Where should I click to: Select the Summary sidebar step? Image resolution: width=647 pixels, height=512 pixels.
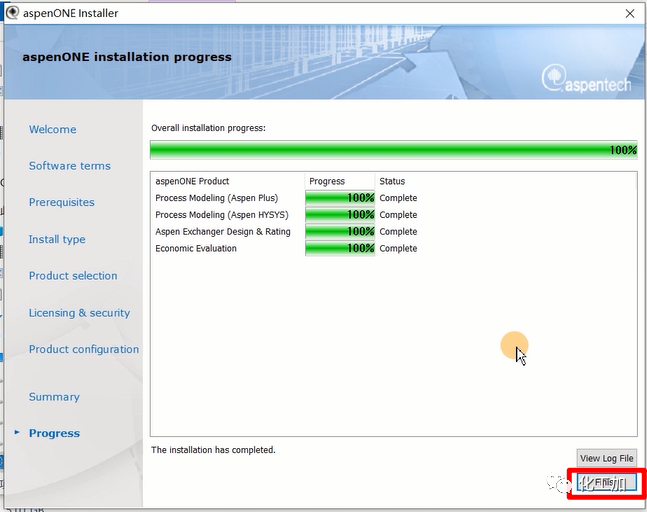point(54,397)
